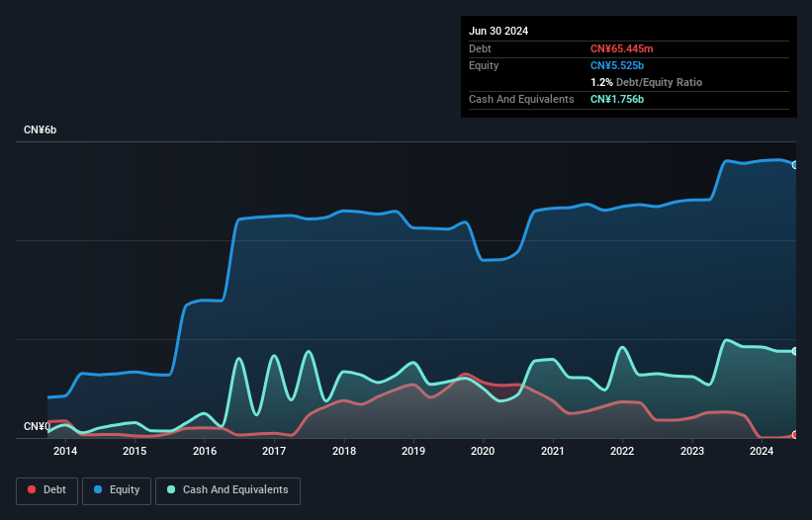812x520 pixels.
Task: Click the Debt endpoint marker on the chart
Action: pos(795,435)
